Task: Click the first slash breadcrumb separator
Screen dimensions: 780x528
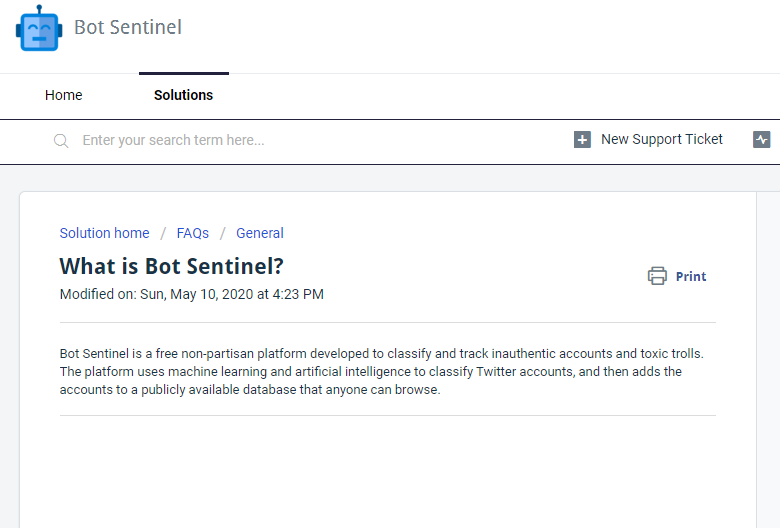Action: [x=163, y=233]
